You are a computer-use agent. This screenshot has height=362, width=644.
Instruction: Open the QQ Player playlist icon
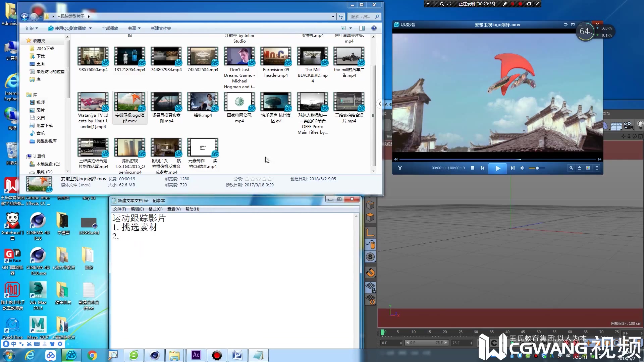click(596, 168)
